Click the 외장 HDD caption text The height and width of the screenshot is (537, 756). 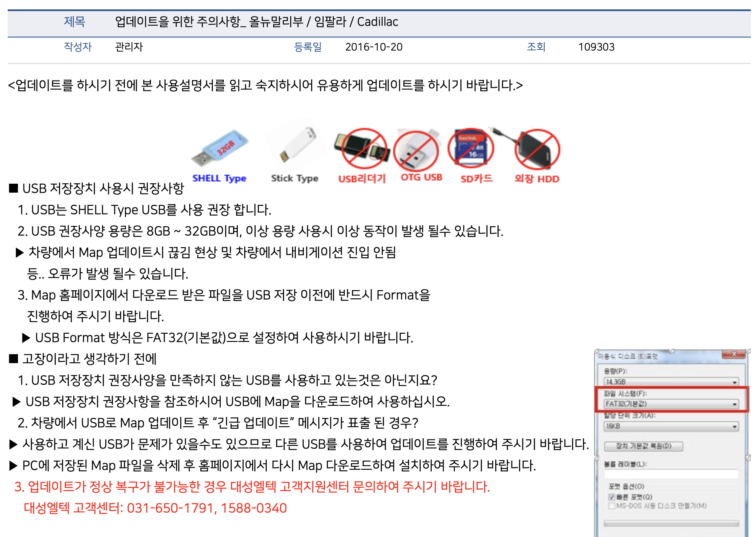pos(537,179)
